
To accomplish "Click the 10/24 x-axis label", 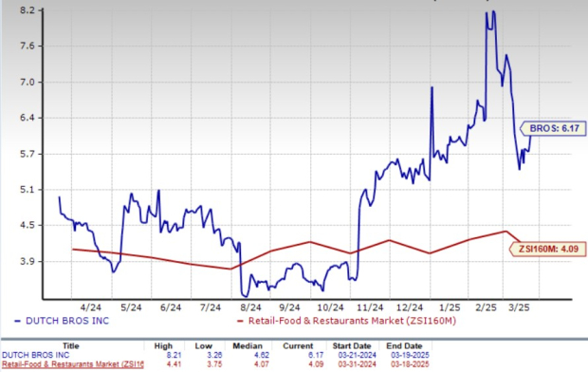I will [330, 307].
